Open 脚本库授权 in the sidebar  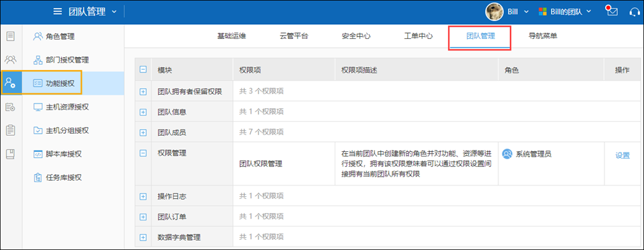73,155
